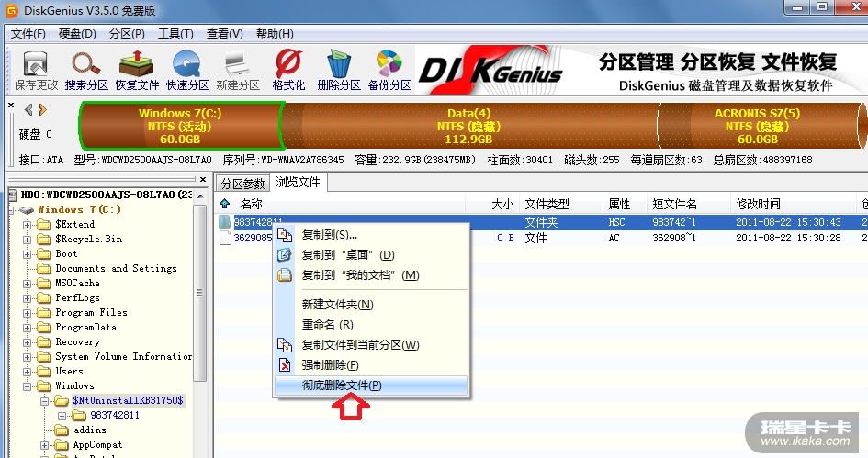Select the ProgramData folder in tree
Viewport: 868px width, 458px height.
point(85,327)
